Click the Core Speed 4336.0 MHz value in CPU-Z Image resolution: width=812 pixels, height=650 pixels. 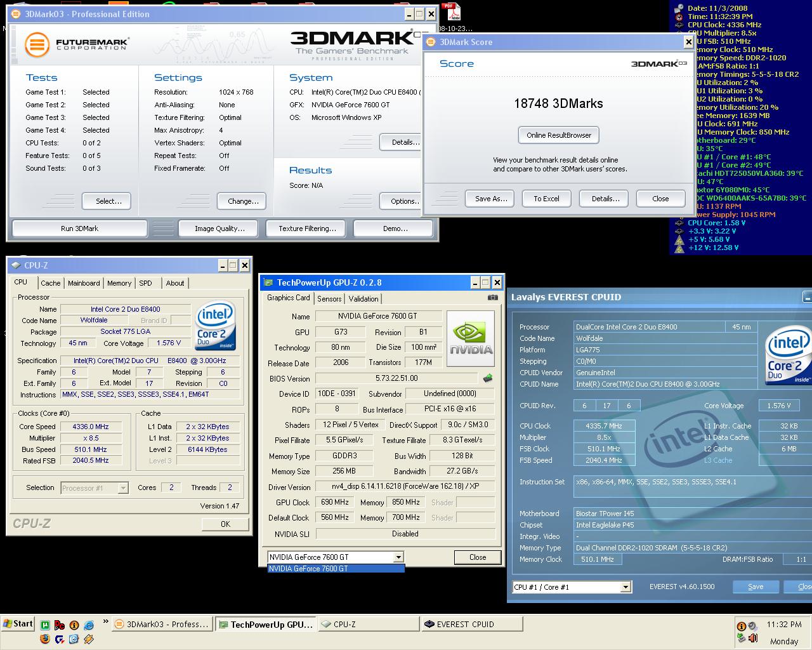tap(91, 427)
